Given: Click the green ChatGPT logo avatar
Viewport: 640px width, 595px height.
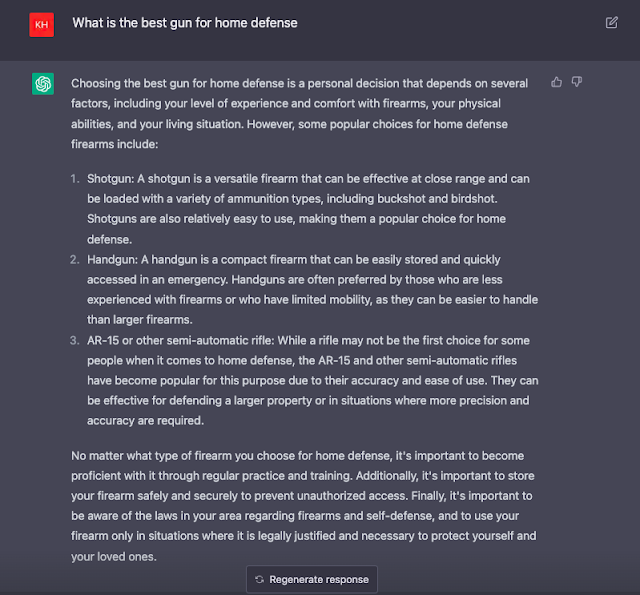Looking at the screenshot, I should [x=42, y=85].
